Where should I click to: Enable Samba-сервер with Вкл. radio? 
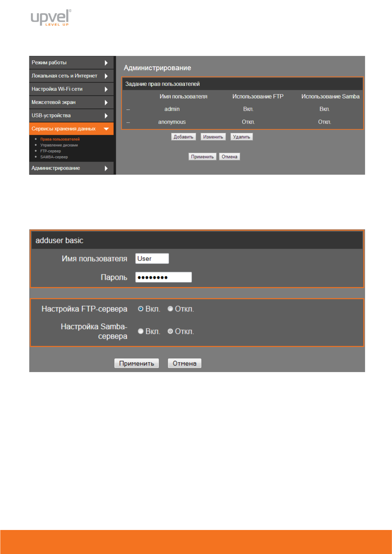pos(141,331)
